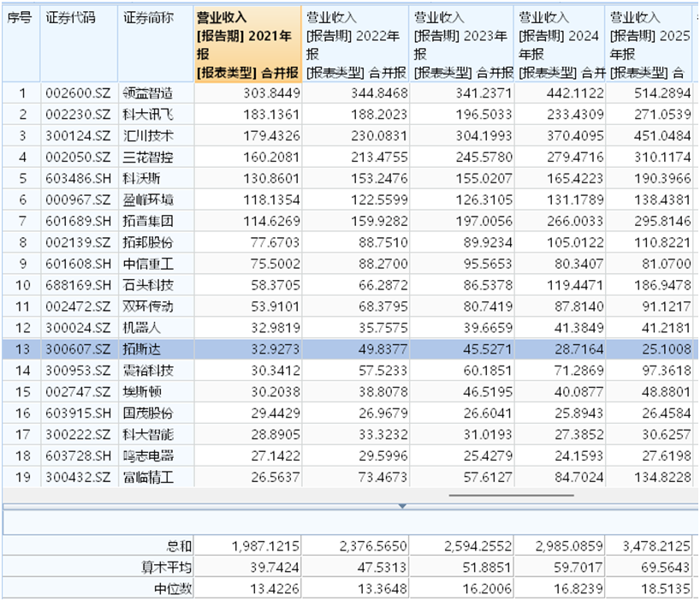Image resolution: width=700 pixels, height=601 pixels.
Task: Select stock code 300124.SZ
Action: (78, 136)
